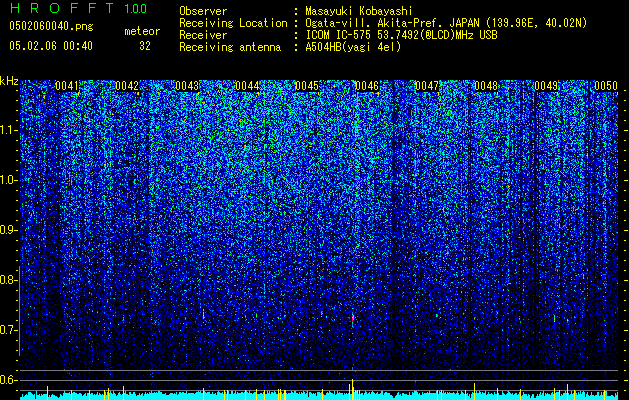Click the 0.9 frequency axis label

coord(8,230)
